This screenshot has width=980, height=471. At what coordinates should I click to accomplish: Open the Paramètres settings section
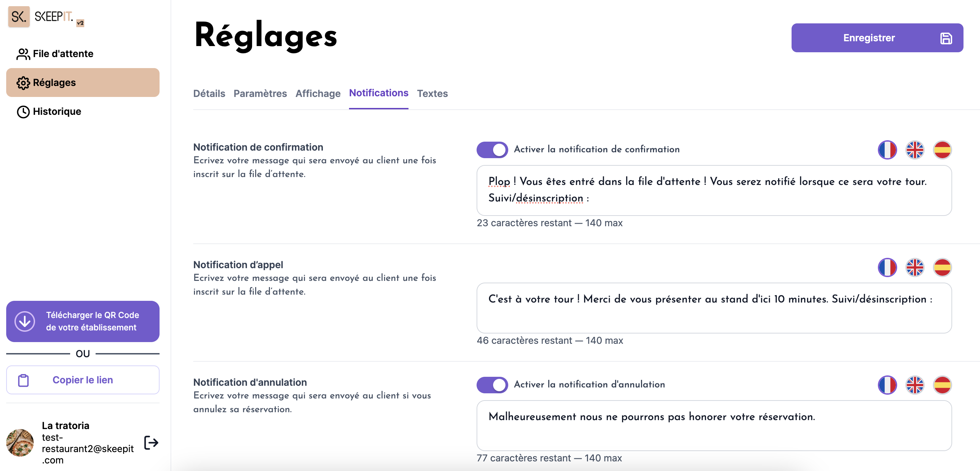click(260, 94)
